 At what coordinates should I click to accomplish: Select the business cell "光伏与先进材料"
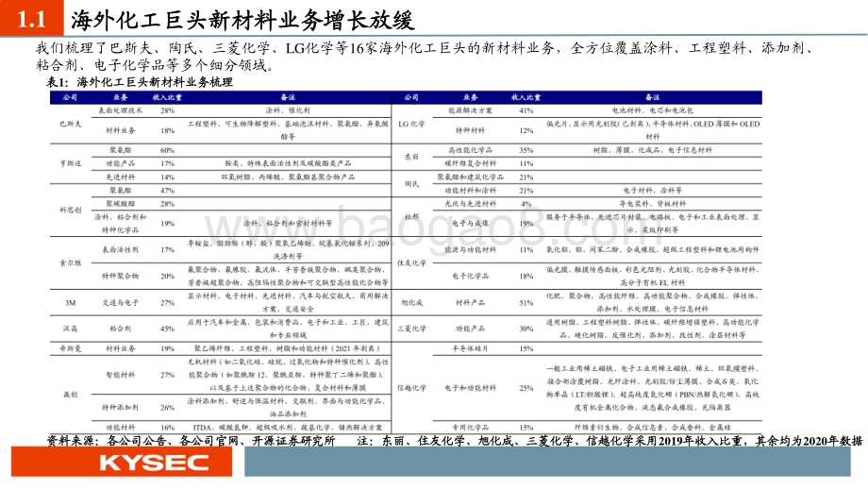pyautogui.click(x=470, y=204)
